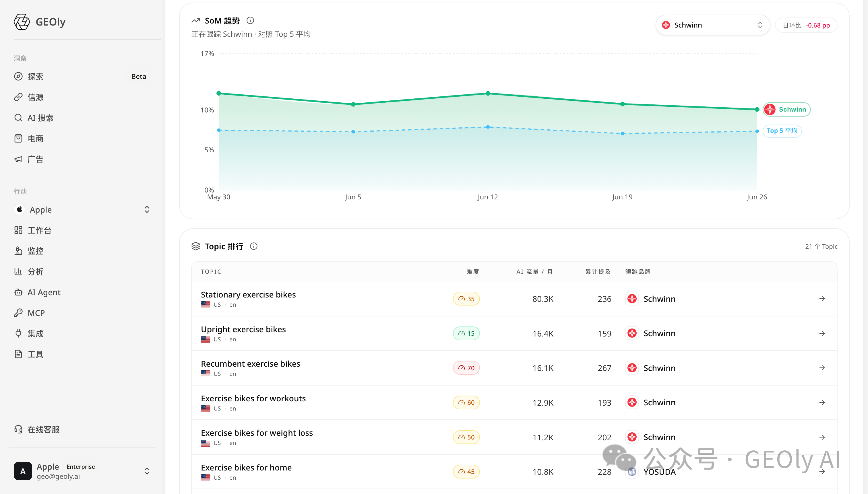
Task: Open the 监控 microscope icon
Action: click(x=18, y=251)
